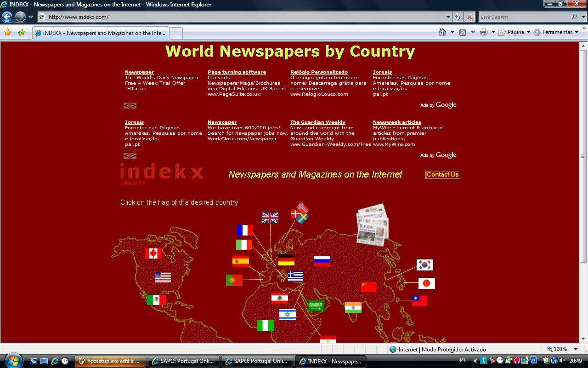Click the Saudi Arabia flag
Screen dimensions: 588x368
click(x=316, y=305)
